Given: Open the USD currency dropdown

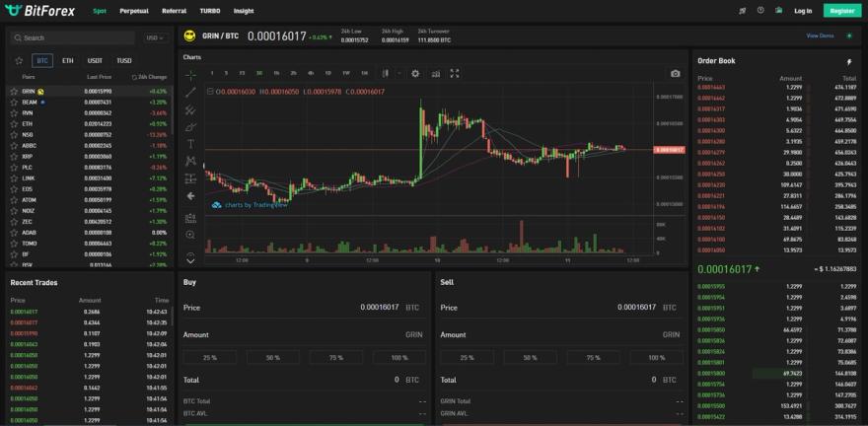Looking at the screenshot, I should tap(155, 38).
